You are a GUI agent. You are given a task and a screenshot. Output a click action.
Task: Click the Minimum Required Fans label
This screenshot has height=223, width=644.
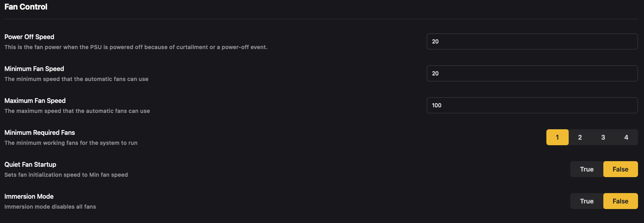coord(39,132)
